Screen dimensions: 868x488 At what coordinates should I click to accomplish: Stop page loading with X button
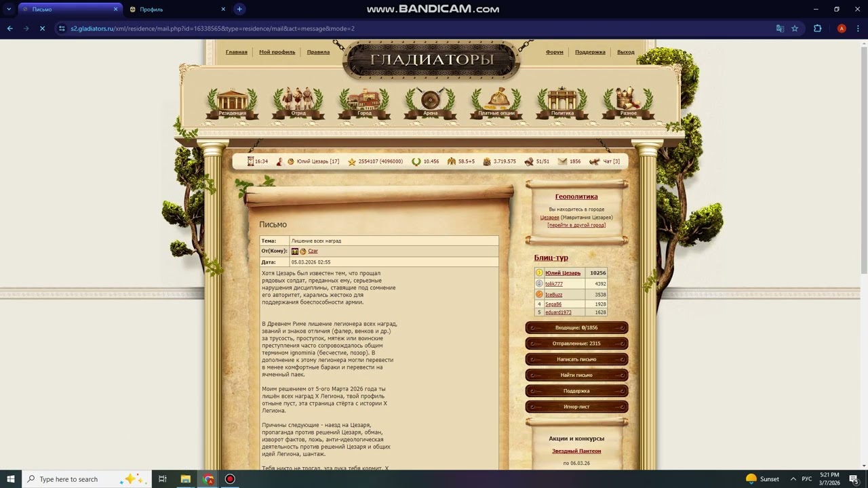tap(42, 28)
